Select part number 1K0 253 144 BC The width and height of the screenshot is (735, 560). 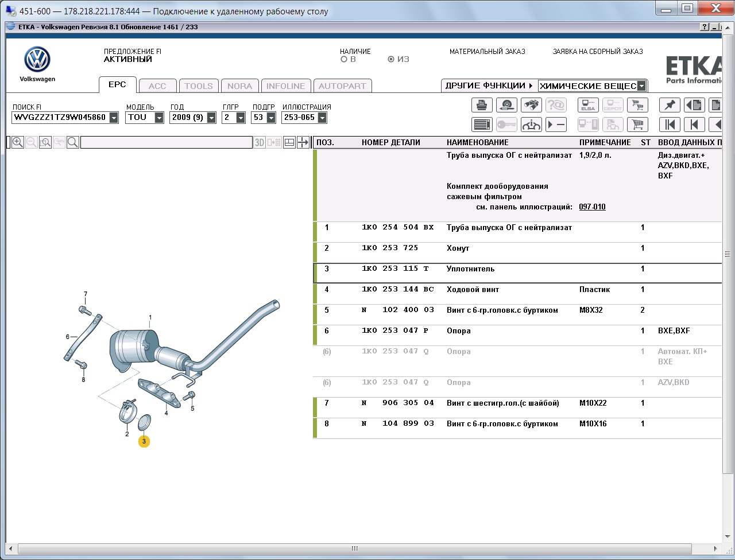398,290
